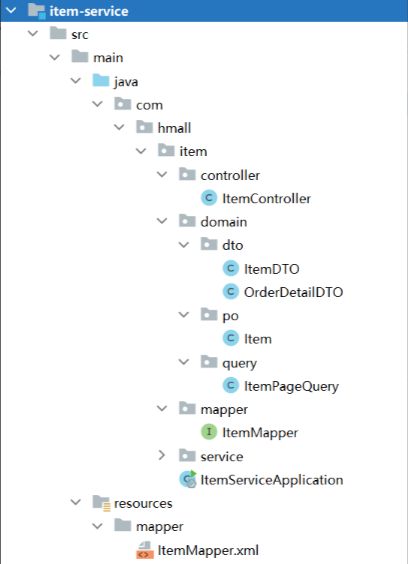Select the OrderDetailDTO file name
The height and width of the screenshot is (564, 408).
pos(293,292)
